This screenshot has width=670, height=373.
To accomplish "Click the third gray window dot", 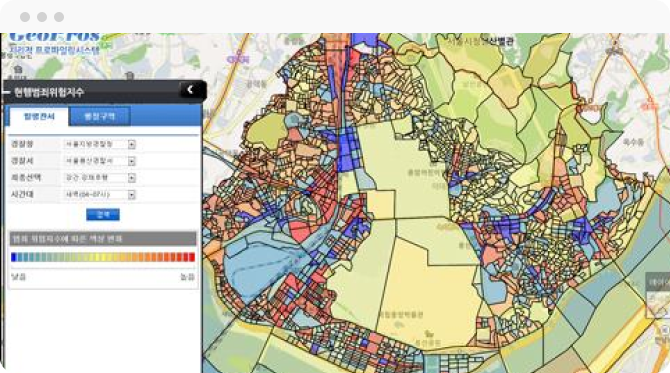I will tap(59, 17).
